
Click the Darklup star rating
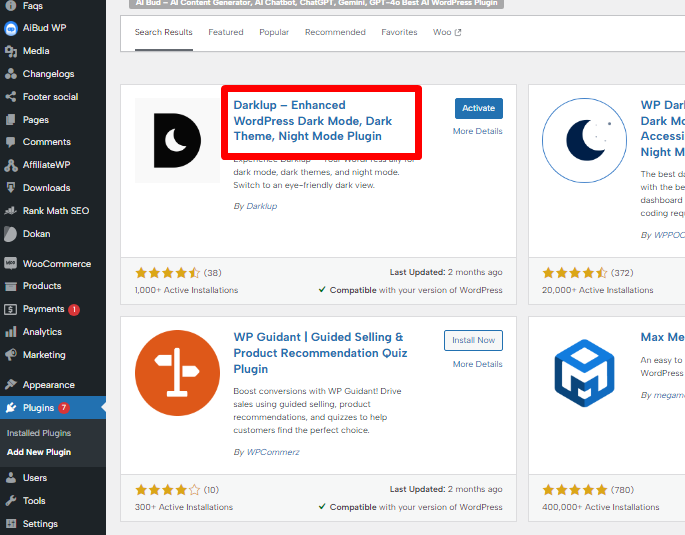click(168, 273)
